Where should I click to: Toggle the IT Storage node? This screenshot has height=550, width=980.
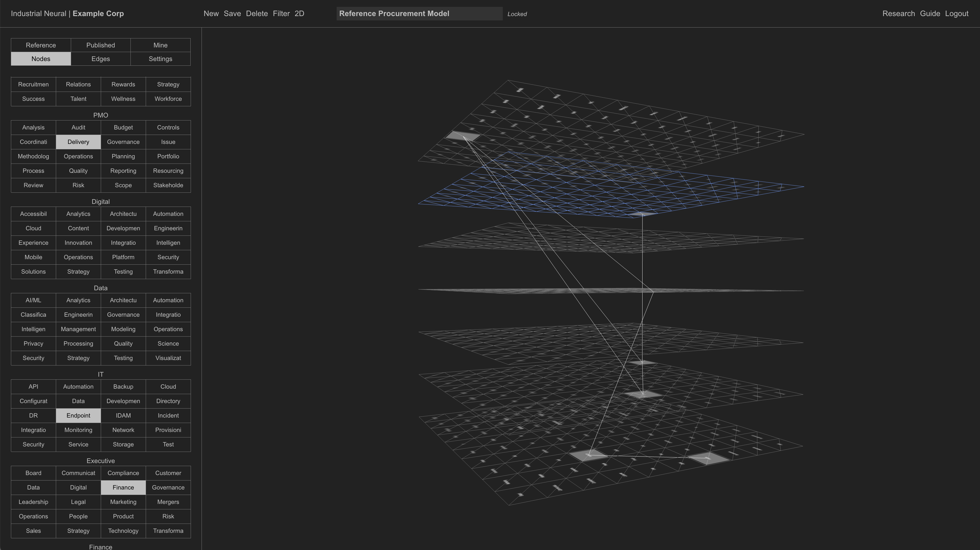[123, 445]
